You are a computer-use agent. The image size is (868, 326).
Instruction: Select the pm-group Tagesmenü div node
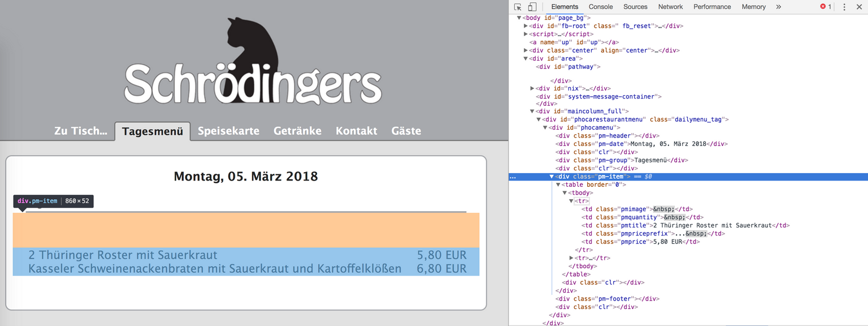click(622, 160)
